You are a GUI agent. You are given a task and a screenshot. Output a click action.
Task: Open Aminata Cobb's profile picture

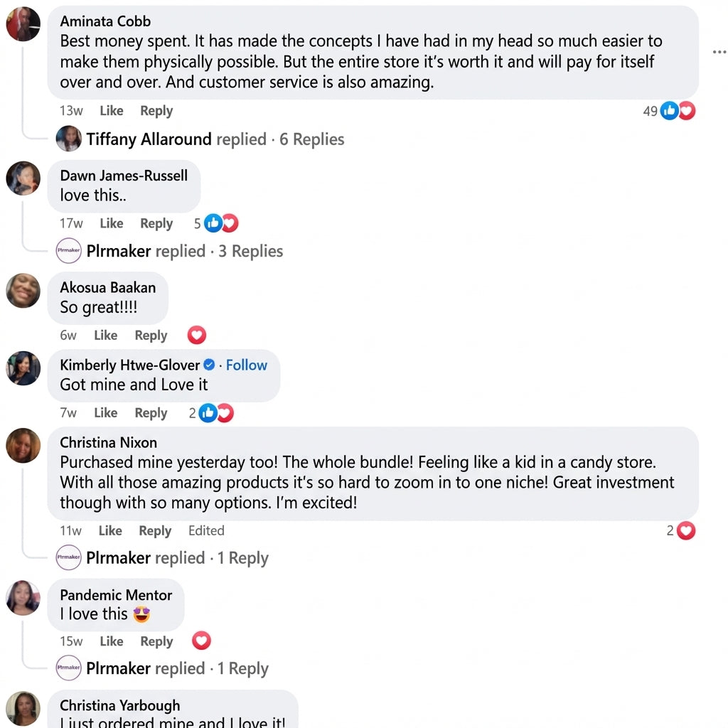23,24
